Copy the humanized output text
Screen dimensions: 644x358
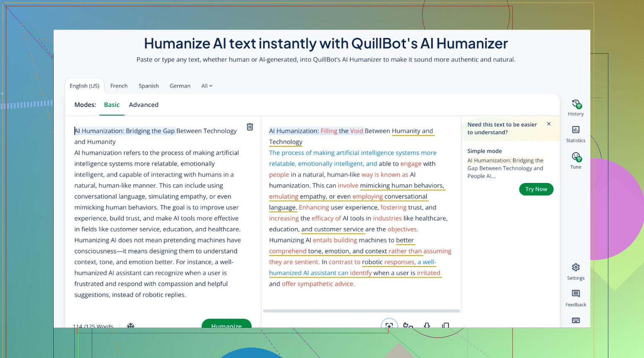[x=446, y=325]
